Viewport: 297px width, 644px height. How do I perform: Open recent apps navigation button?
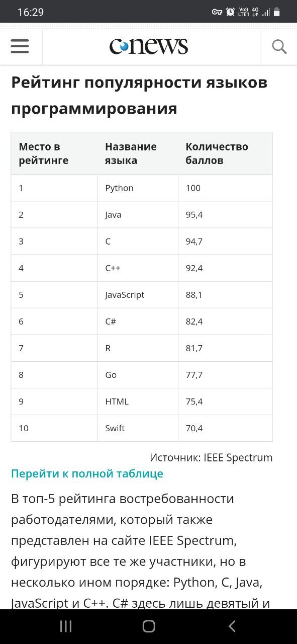66,626
